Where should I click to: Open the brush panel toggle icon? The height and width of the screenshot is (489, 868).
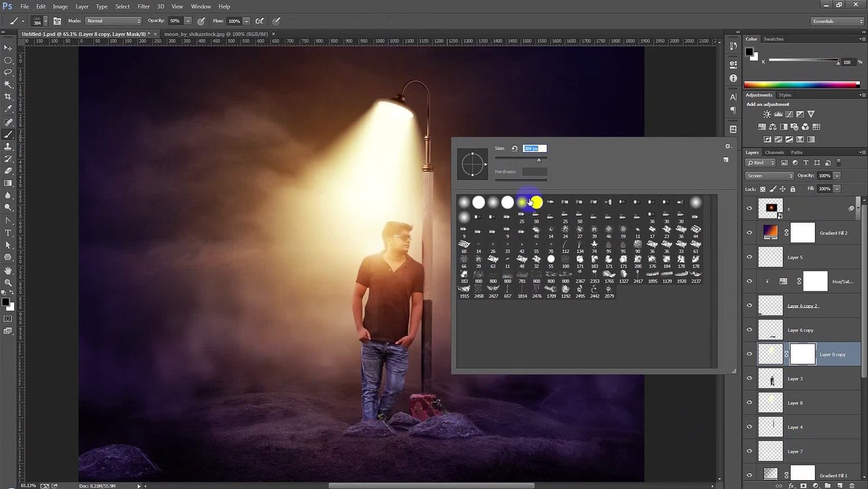[57, 21]
